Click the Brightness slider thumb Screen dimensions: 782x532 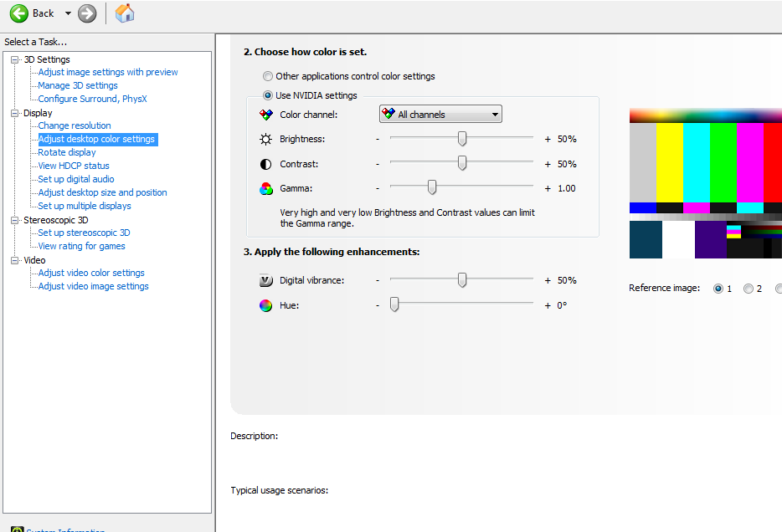point(462,139)
